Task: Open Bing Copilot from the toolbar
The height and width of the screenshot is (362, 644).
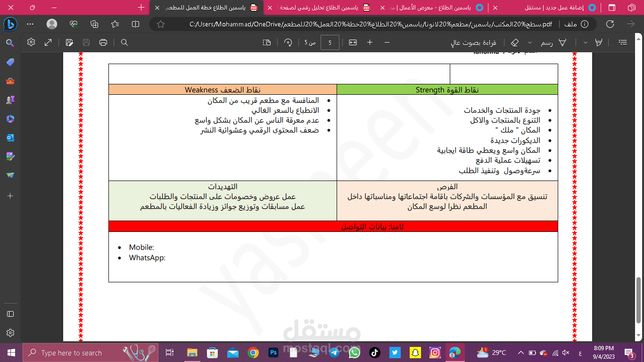Action: pos(10,24)
